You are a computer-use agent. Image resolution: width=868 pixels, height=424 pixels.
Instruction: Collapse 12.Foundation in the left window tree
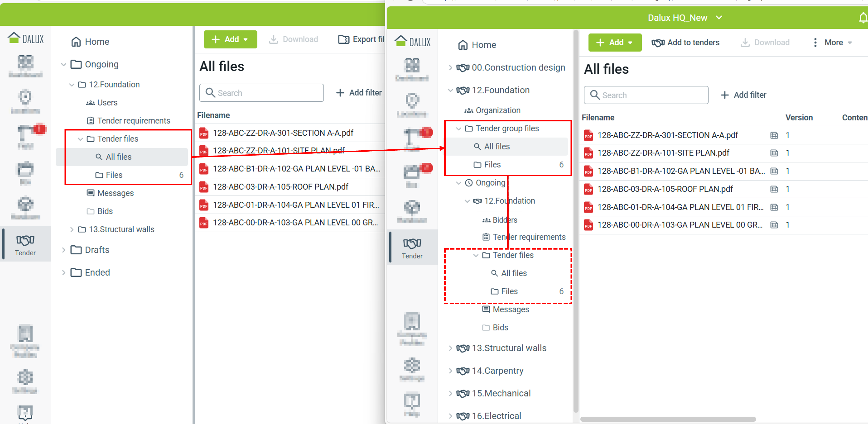tap(71, 85)
